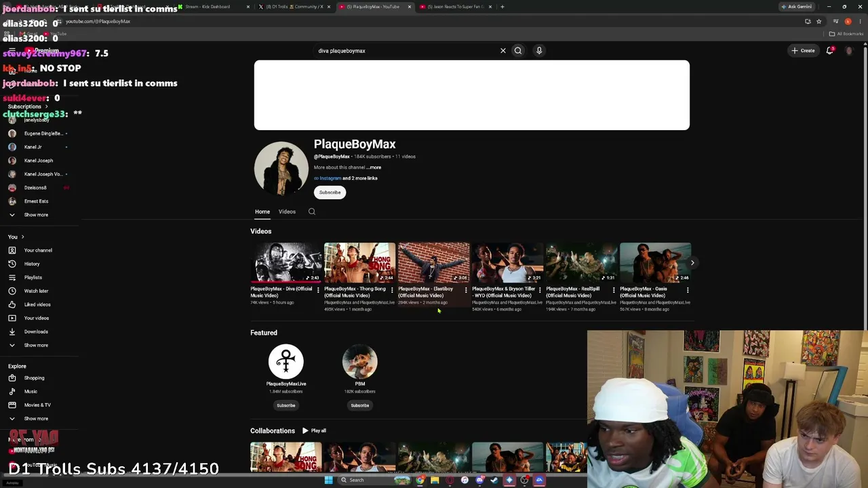The height and width of the screenshot is (488, 868).
Task: Open options menu for Thong Song video
Action: pyautogui.click(x=392, y=290)
